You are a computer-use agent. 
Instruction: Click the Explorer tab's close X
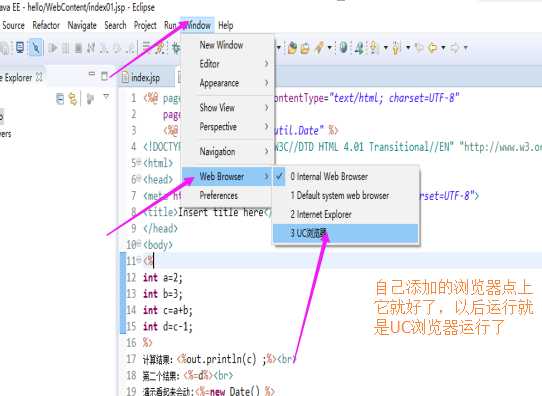tap(39, 77)
